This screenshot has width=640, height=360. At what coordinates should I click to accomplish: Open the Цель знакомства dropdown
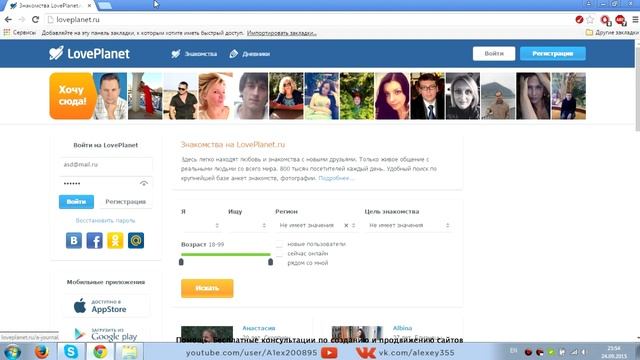(409, 225)
